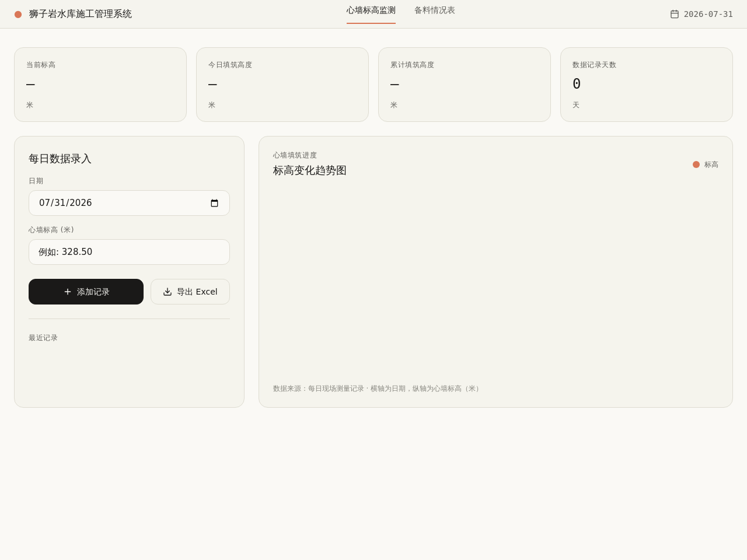Switch to the 心墙标高监测 tab

[371, 10]
